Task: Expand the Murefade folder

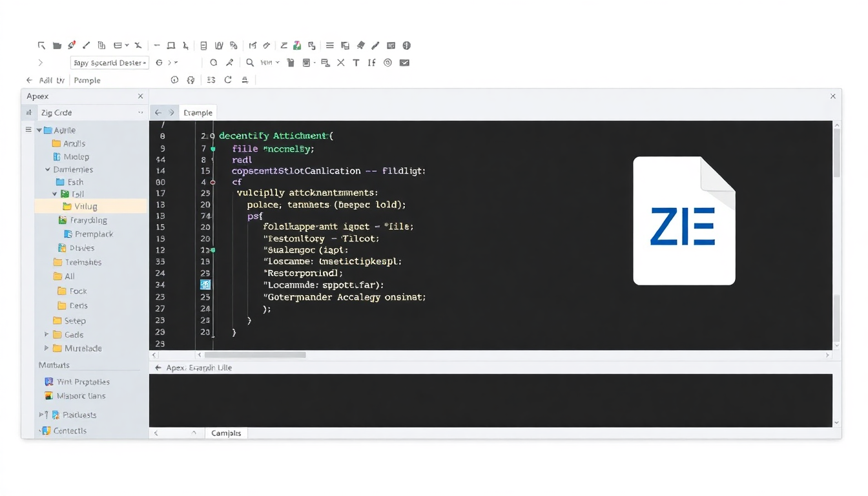Action: (x=45, y=348)
